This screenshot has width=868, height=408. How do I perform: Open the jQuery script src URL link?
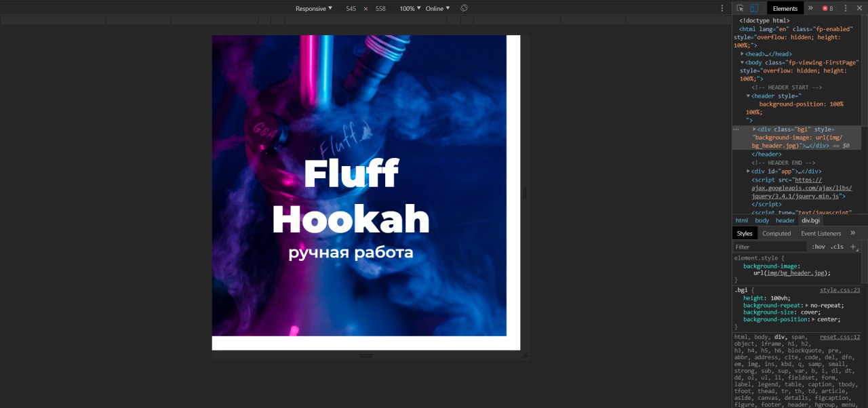click(802, 188)
